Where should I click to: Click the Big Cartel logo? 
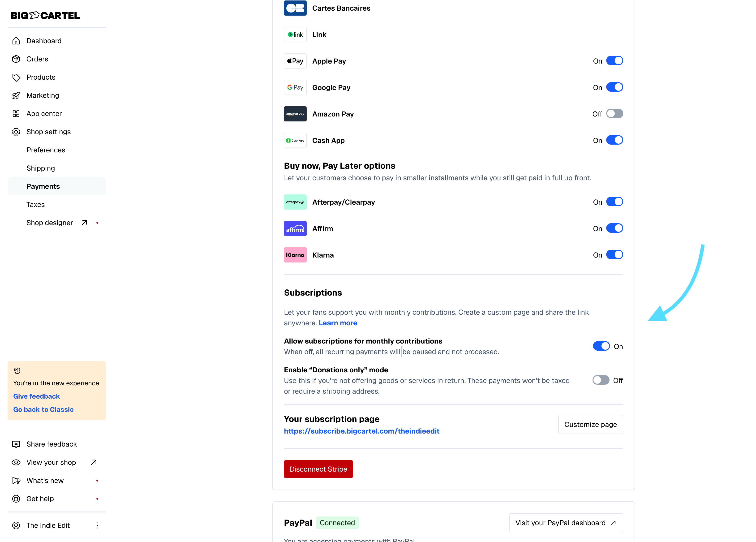coord(45,15)
